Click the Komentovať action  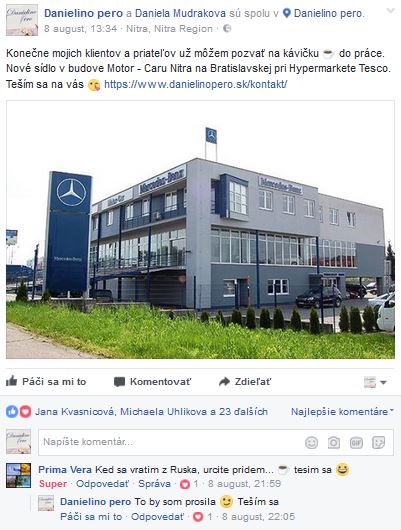[x=152, y=382]
